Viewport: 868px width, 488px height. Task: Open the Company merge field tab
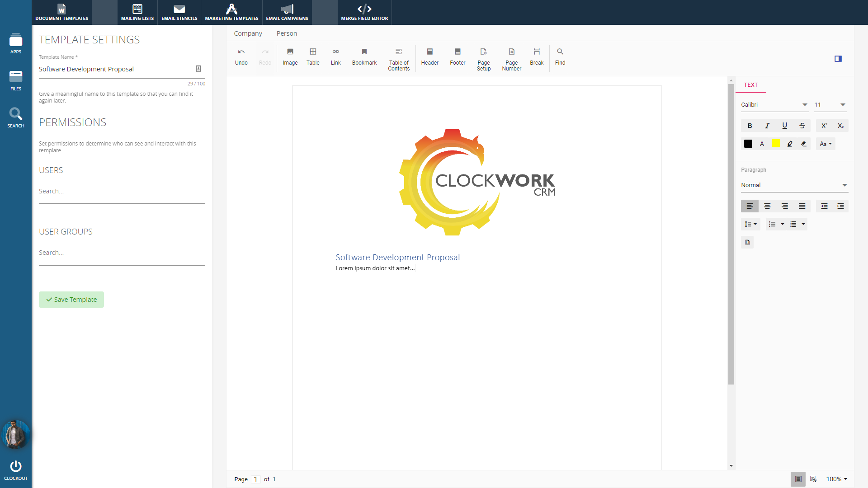click(248, 33)
